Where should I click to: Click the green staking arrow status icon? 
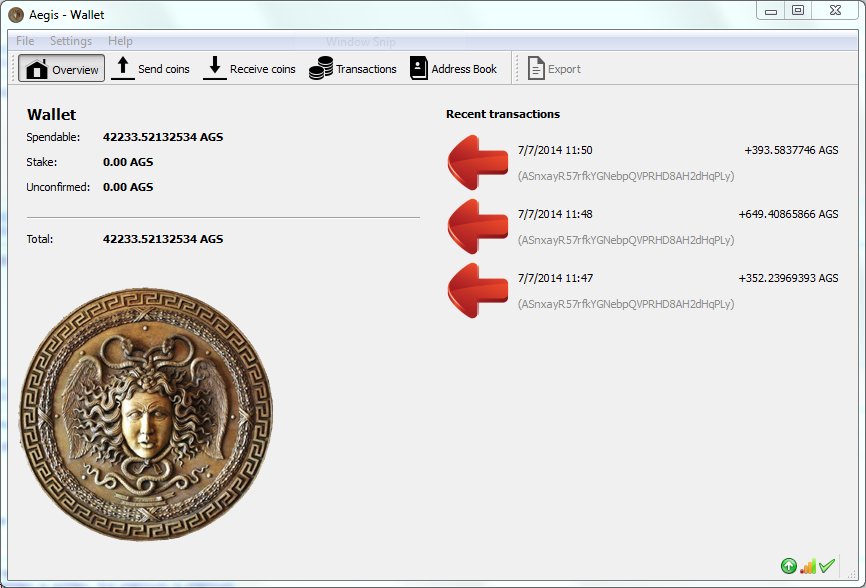pyautogui.click(x=789, y=566)
